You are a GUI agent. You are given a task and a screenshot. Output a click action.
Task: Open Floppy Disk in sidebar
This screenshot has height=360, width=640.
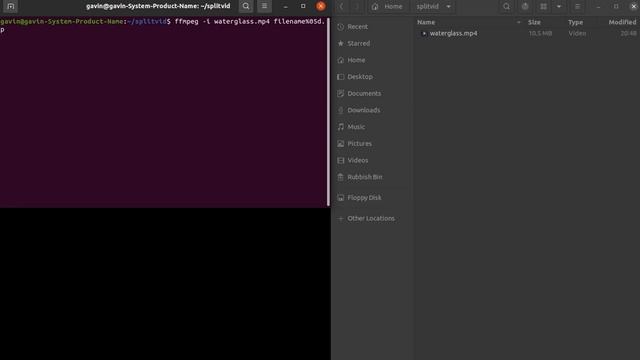coord(372,198)
